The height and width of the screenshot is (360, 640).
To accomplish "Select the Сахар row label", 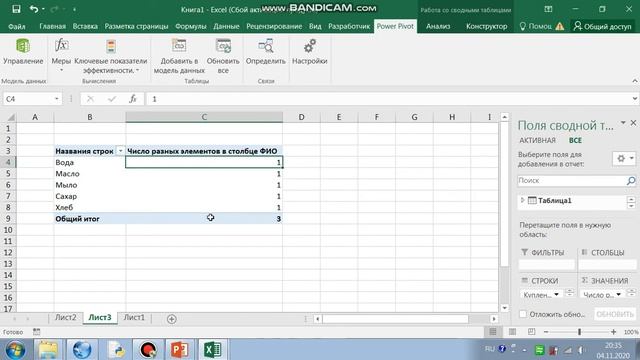I will [90, 196].
